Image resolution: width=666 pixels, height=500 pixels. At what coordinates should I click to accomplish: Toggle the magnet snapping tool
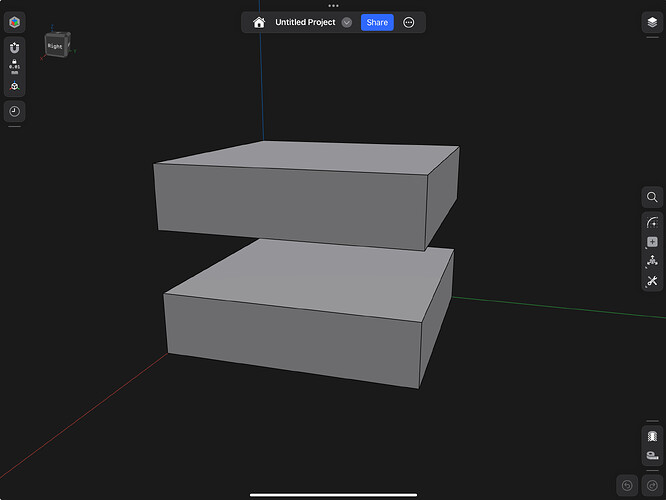[x=14, y=48]
